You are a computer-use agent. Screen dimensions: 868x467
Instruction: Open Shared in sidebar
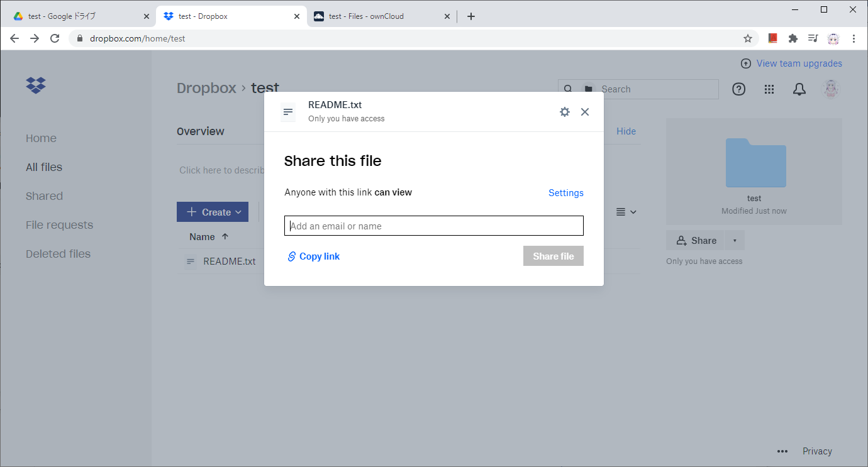44,196
